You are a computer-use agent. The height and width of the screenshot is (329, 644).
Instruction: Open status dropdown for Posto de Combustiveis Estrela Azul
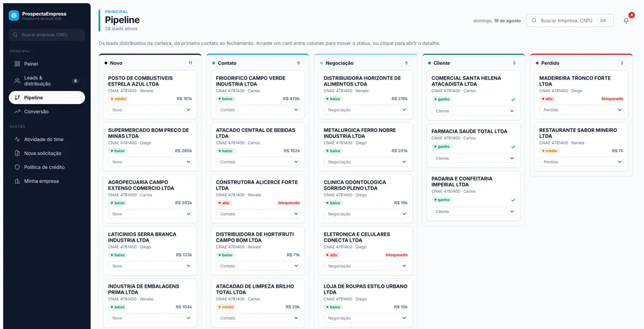(x=150, y=110)
